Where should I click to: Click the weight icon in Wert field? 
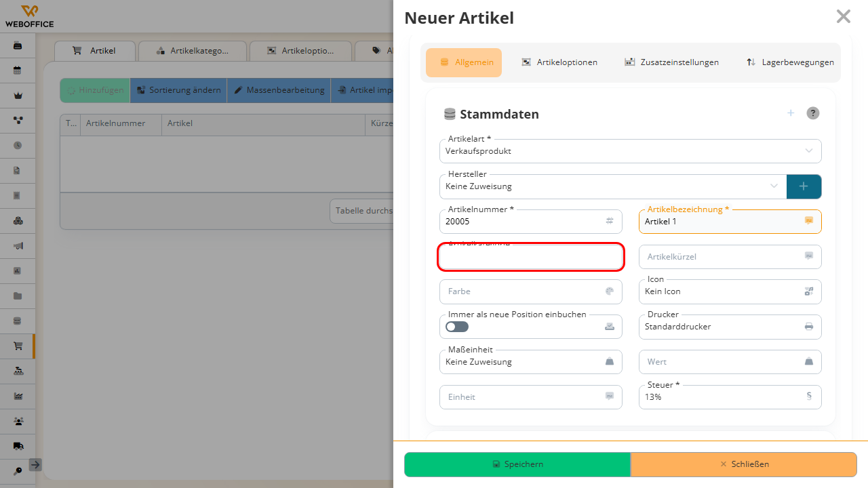(x=809, y=362)
